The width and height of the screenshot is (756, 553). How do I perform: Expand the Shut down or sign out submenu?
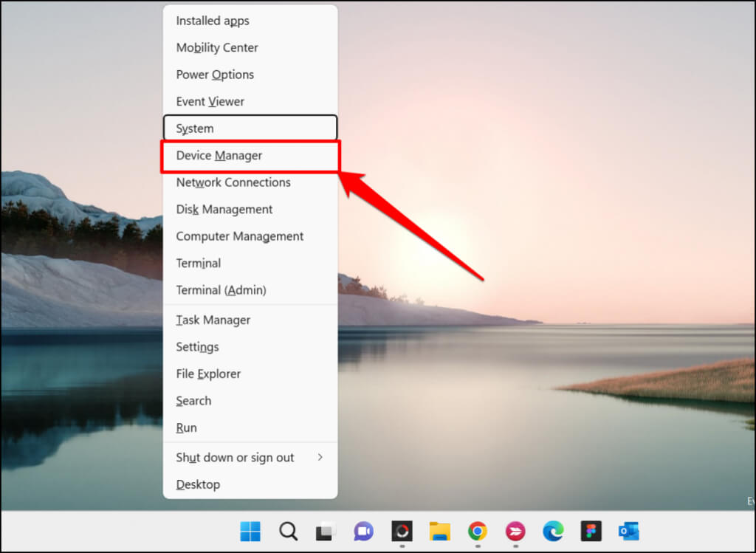[x=235, y=458]
